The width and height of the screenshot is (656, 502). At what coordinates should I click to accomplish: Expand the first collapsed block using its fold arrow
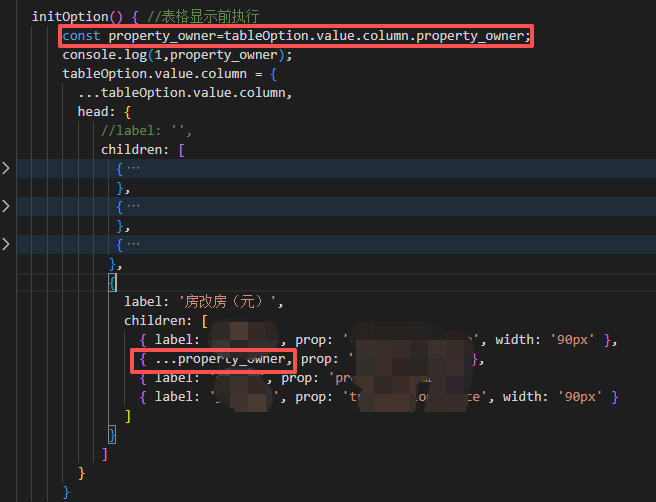point(6,168)
